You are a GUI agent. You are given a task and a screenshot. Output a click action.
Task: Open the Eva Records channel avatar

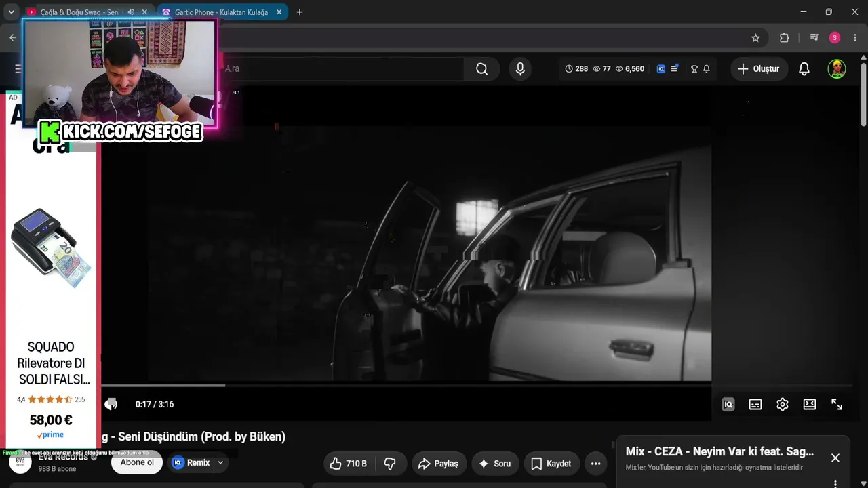point(20,462)
